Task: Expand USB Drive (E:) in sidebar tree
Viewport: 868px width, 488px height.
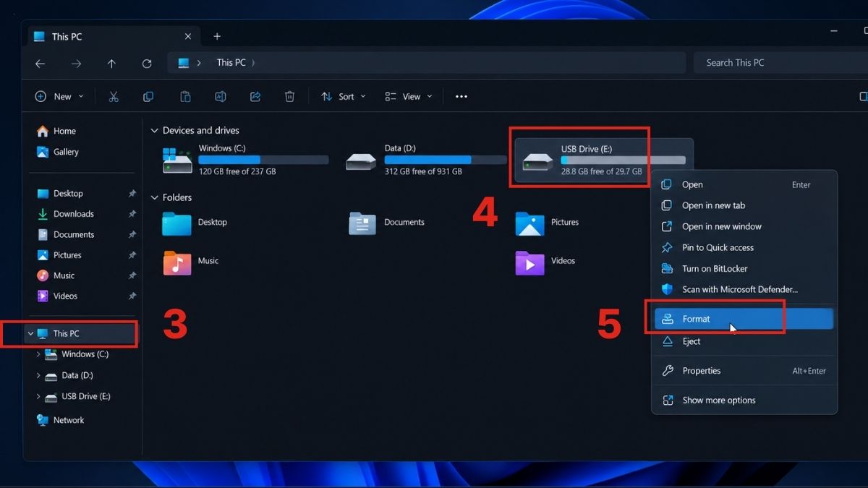Action: click(x=39, y=396)
